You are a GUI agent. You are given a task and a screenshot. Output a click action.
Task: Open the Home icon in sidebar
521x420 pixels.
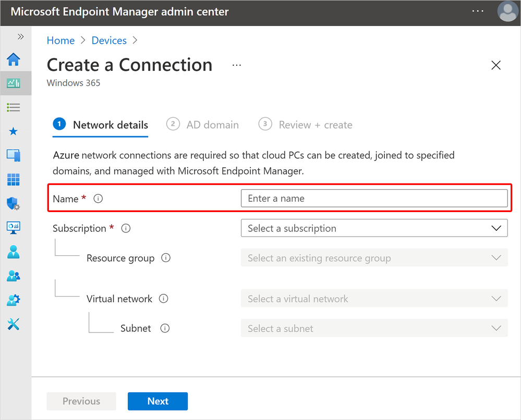coord(13,59)
